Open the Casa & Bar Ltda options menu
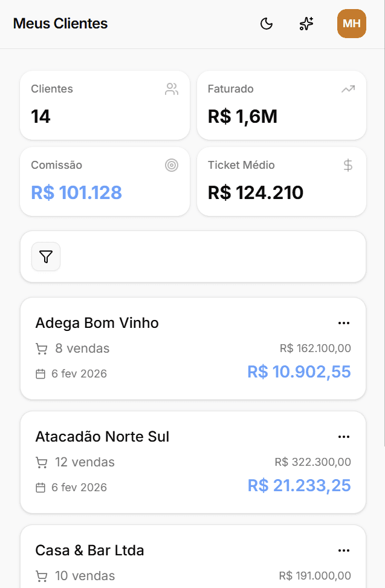 point(344,550)
